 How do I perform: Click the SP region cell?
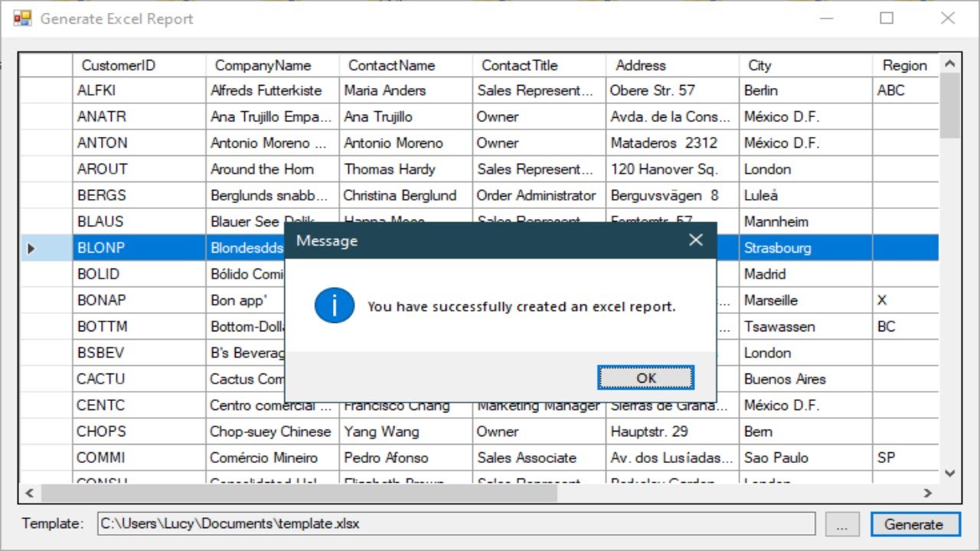point(906,457)
